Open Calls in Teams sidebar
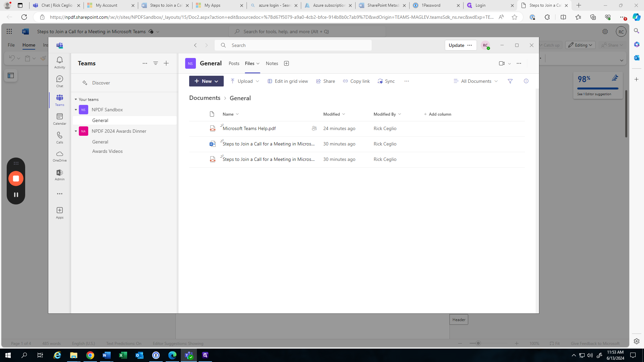This screenshot has height=362, width=644. pyautogui.click(x=60, y=137)
